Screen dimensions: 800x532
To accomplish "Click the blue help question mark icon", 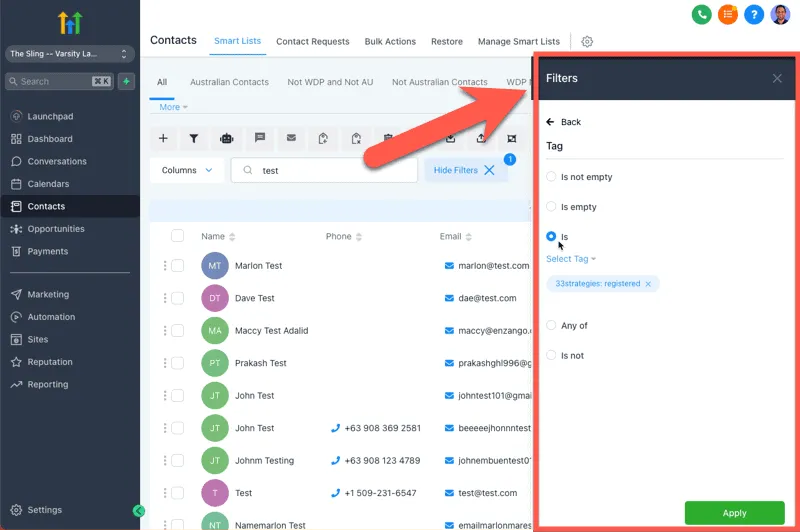I will pyautogui.click(x=754, y=15).
